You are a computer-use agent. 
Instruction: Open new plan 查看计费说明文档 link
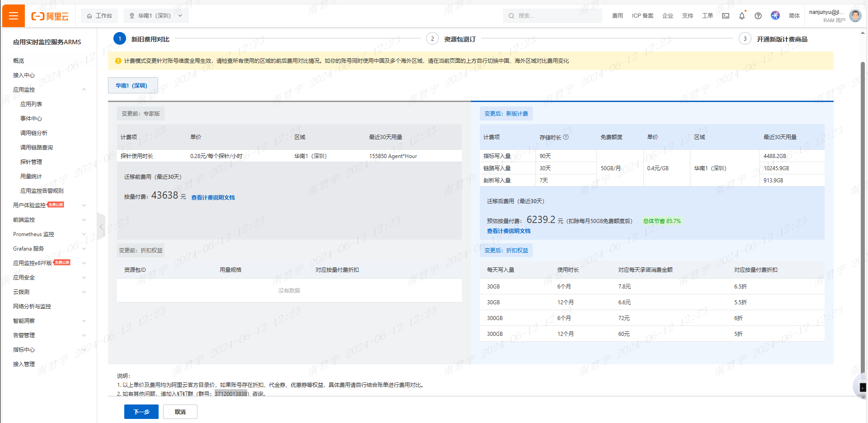coord(509,231)
